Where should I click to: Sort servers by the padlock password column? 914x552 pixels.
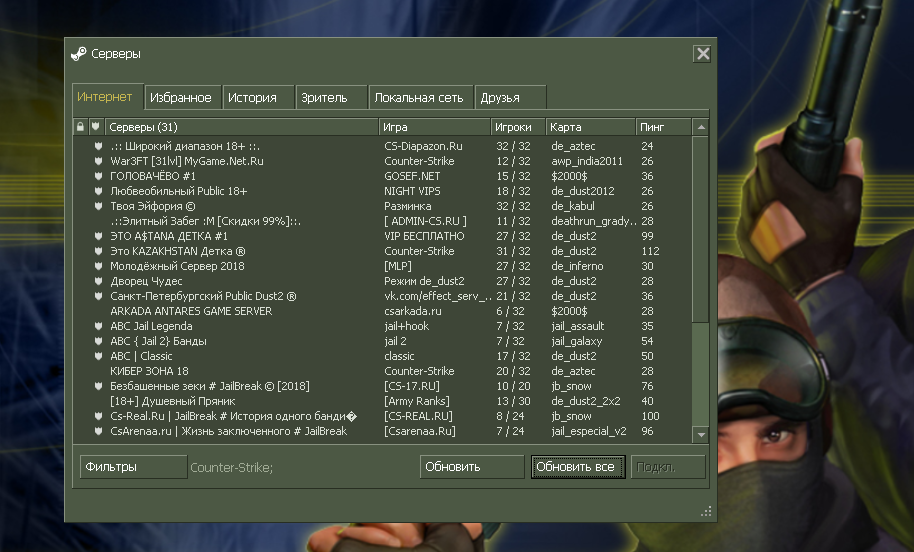[x=80, y=126]
